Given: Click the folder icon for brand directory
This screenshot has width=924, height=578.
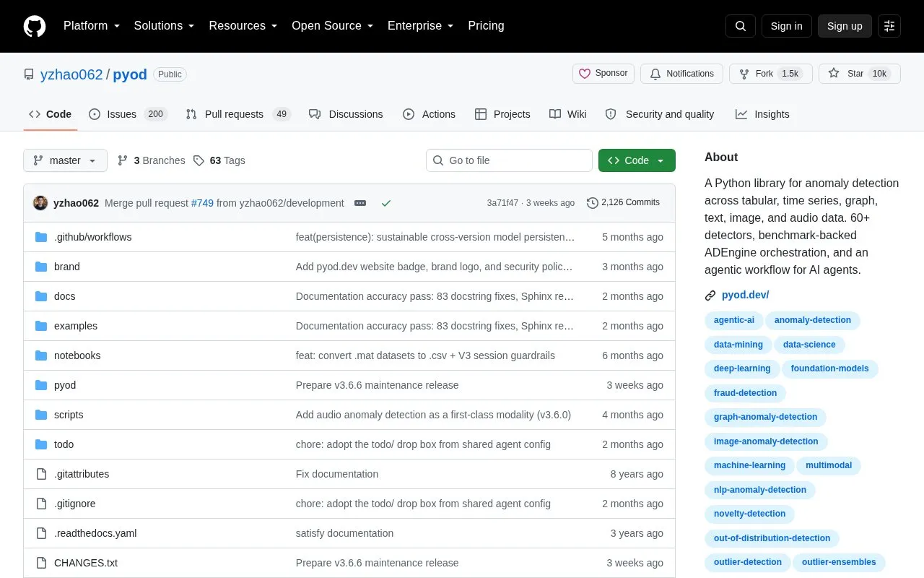Looking at the screenshot, I should pyautogui.click(x=41, y=267).
